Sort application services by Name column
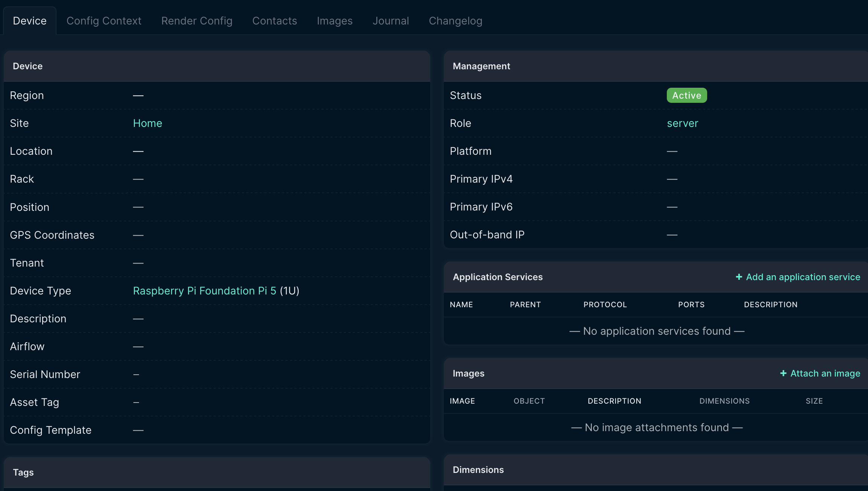 click(461, 305)
